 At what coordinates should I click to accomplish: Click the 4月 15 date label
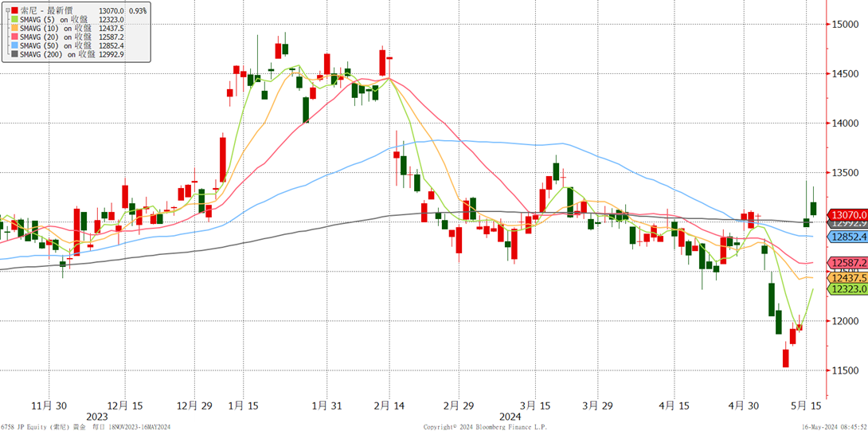pos(675,406)
